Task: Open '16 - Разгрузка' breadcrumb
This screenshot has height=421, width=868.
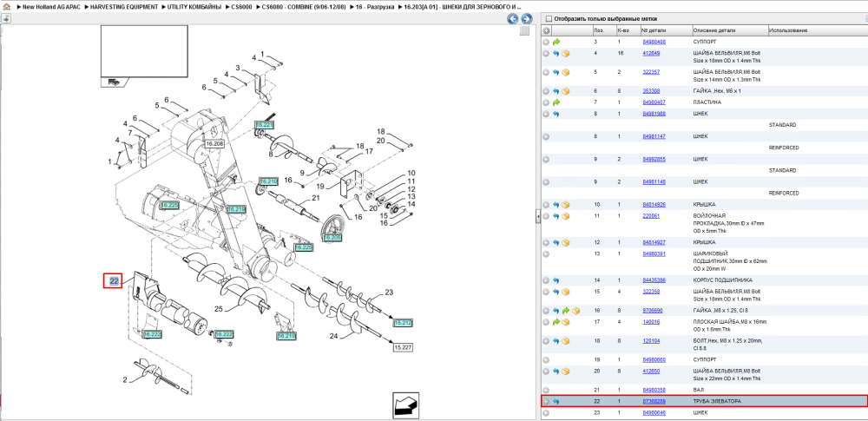Action: [x=376, y=6]
